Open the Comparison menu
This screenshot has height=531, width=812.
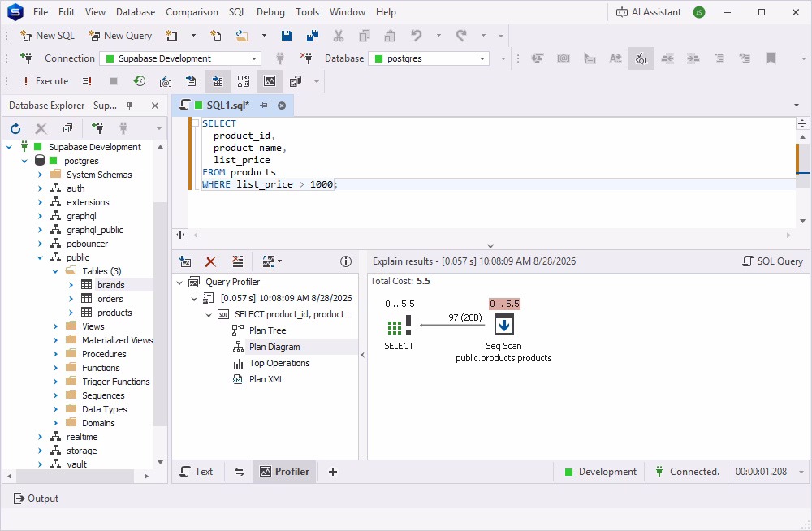click(192, 12)
